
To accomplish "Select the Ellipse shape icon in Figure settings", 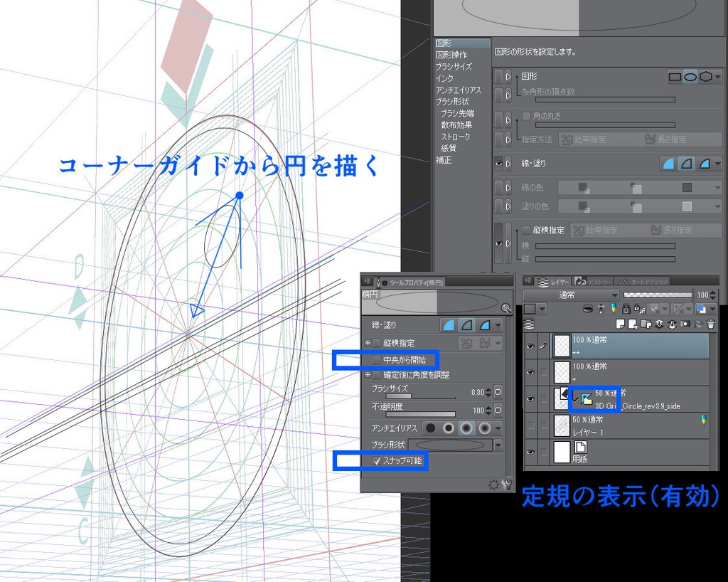I will click(x=690, y=77).
